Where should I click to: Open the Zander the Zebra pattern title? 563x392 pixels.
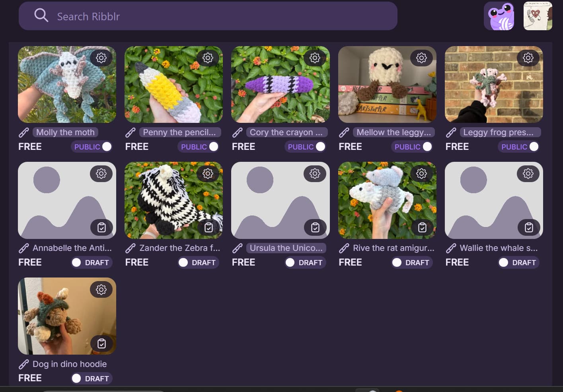pyautogui.click(x=179, y=248)
